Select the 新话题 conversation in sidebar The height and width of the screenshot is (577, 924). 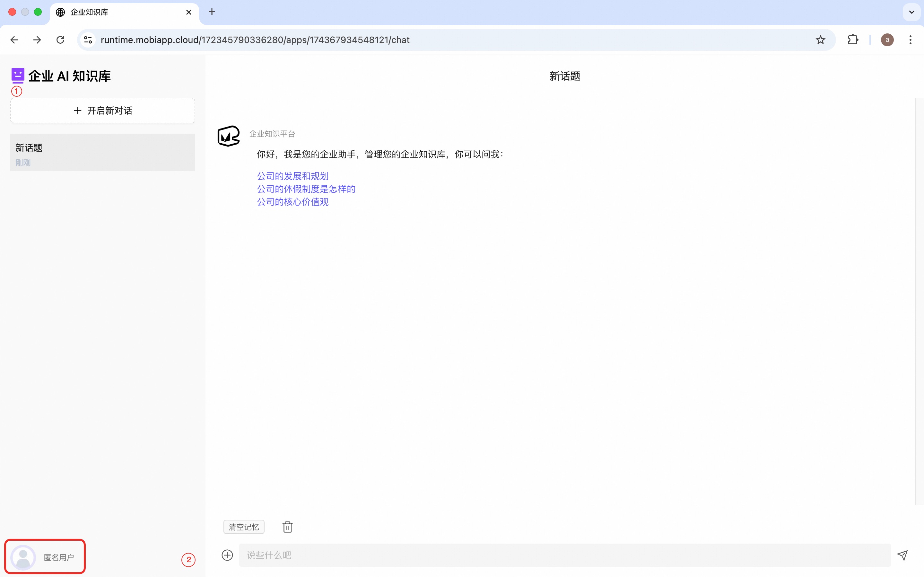[x=103, y=152]
